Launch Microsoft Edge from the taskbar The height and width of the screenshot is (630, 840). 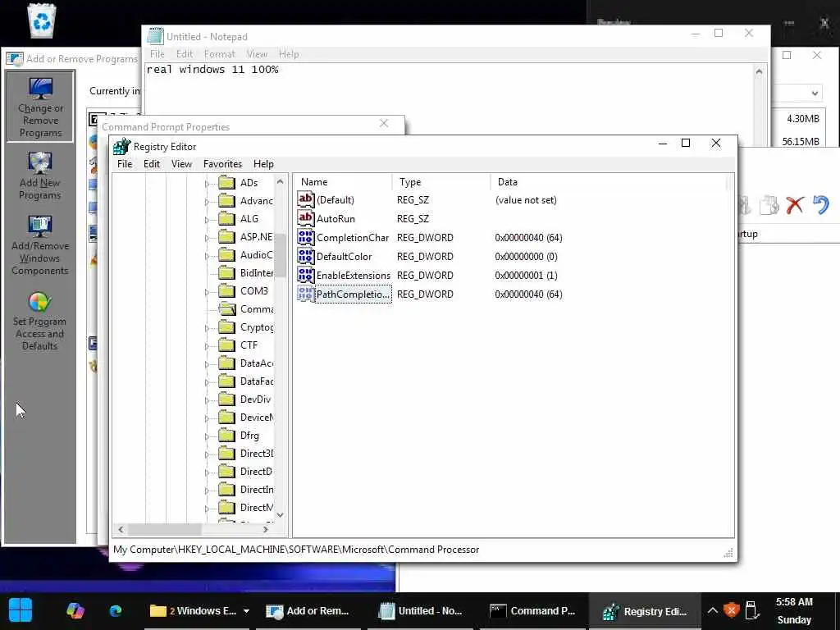[x=115, y=610]
